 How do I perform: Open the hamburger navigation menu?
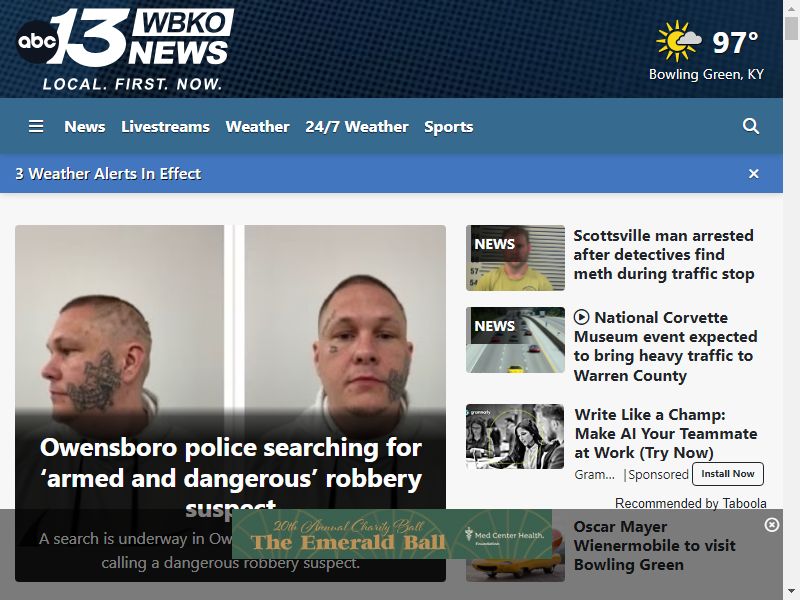pos(36,126)
